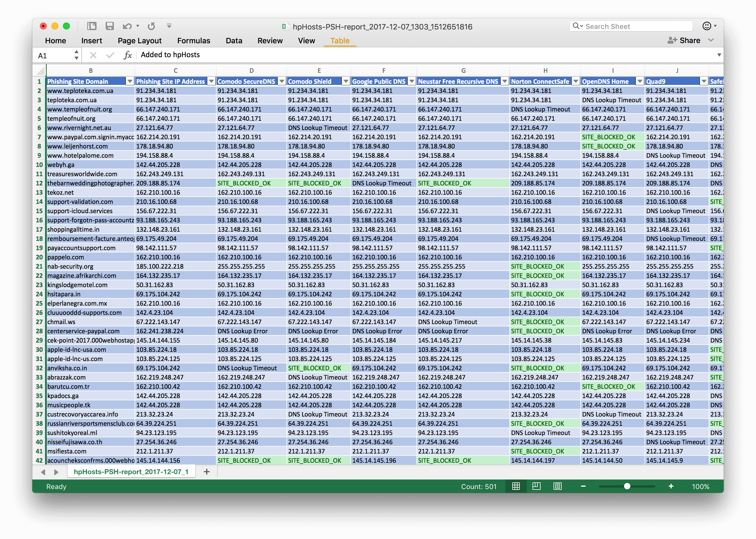Click cell www.paypal.com.signin.myacc

click(x=90, y=137)
